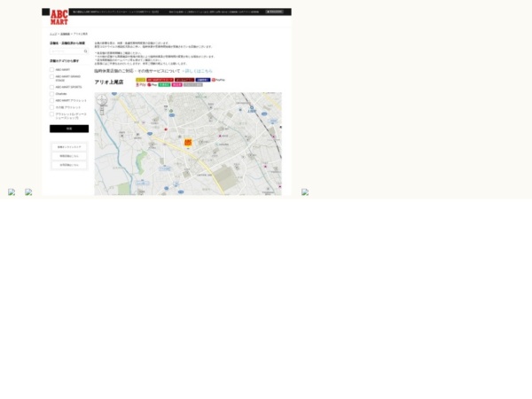Click the pink service badge below store name
The height and width of the screenshot is (399, 532).
[176, 85]
